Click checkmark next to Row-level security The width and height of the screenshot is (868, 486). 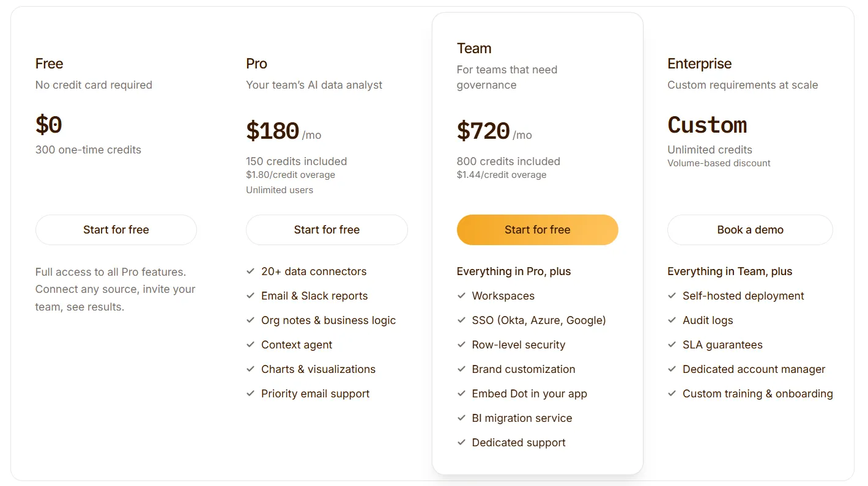click(461, 344)
